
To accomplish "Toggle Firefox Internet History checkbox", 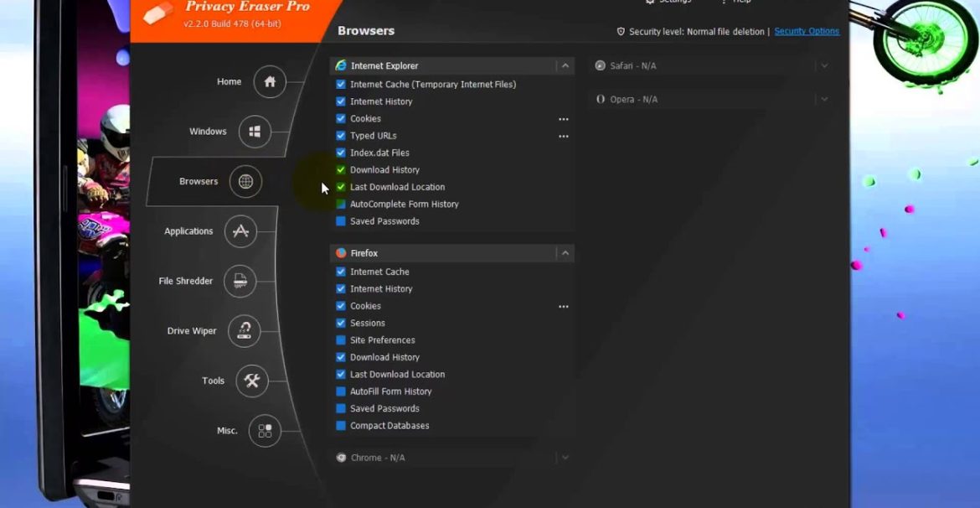I will pyautogui.click(x=341, y=289).
